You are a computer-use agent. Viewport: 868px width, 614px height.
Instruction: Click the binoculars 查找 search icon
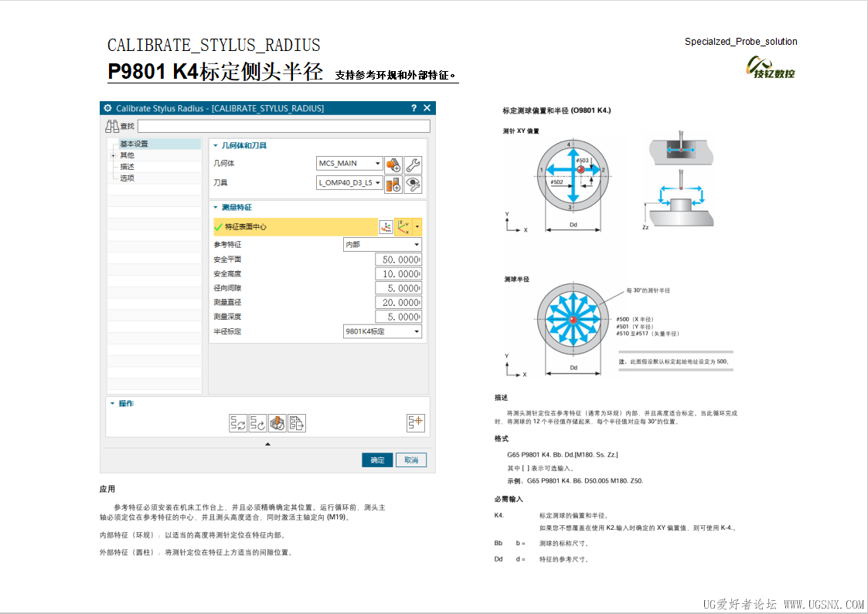tap(112, 126)
